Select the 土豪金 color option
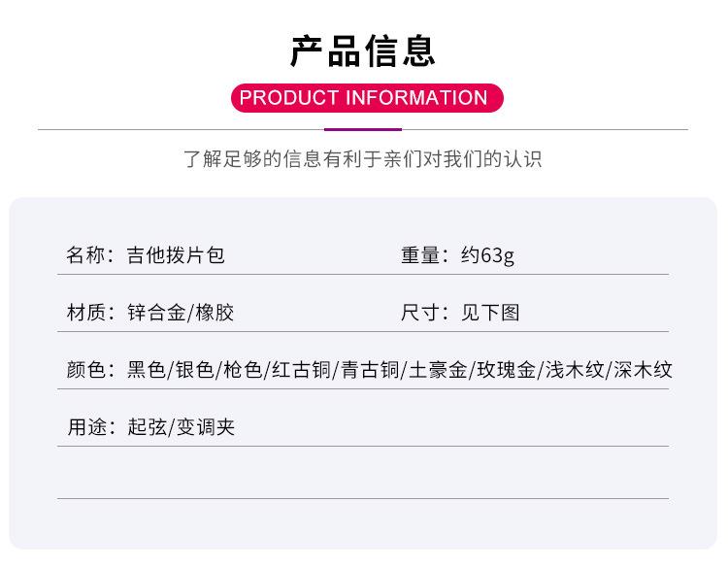This screenshot has height=569, width=728. [437, 370]
